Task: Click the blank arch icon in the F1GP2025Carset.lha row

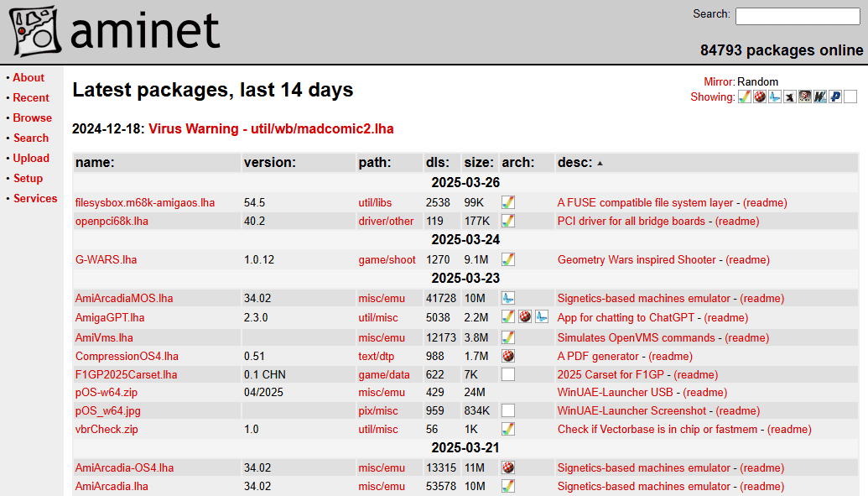Action: (508, 374)
